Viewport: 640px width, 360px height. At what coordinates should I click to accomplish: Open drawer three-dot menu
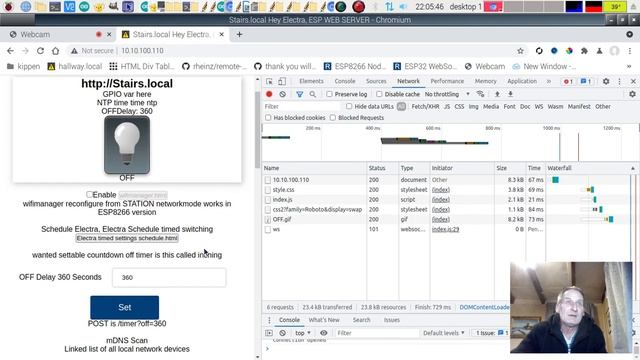(x=269, y=320)
